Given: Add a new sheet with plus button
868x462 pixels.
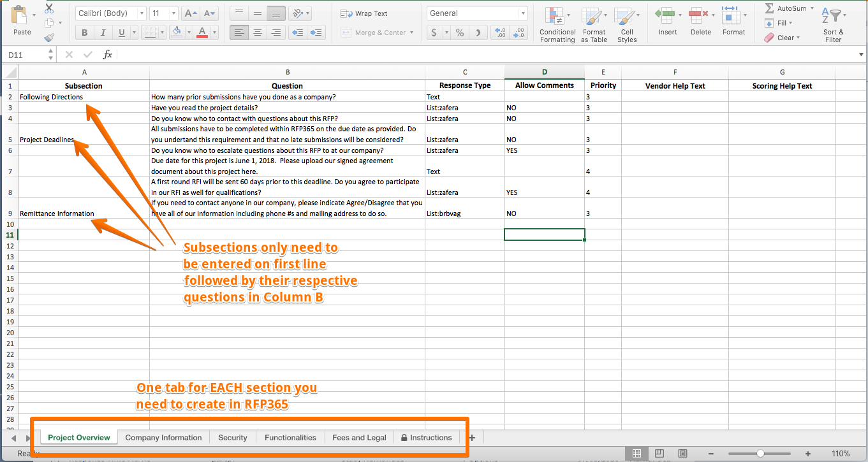Looking at the screenshot, I should click(472, 437).
